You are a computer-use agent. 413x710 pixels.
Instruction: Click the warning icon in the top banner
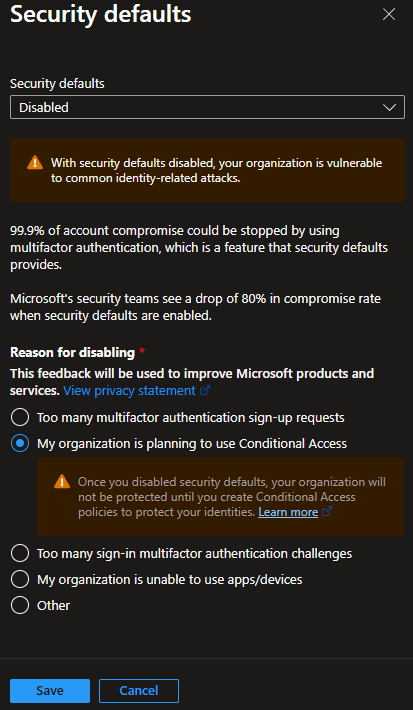[35, 163]
